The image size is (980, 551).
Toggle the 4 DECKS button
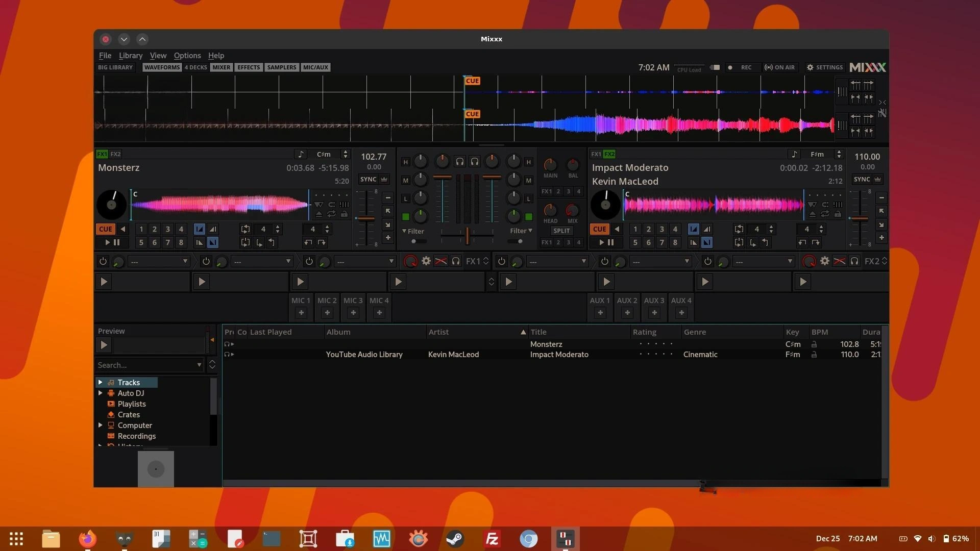195,67
